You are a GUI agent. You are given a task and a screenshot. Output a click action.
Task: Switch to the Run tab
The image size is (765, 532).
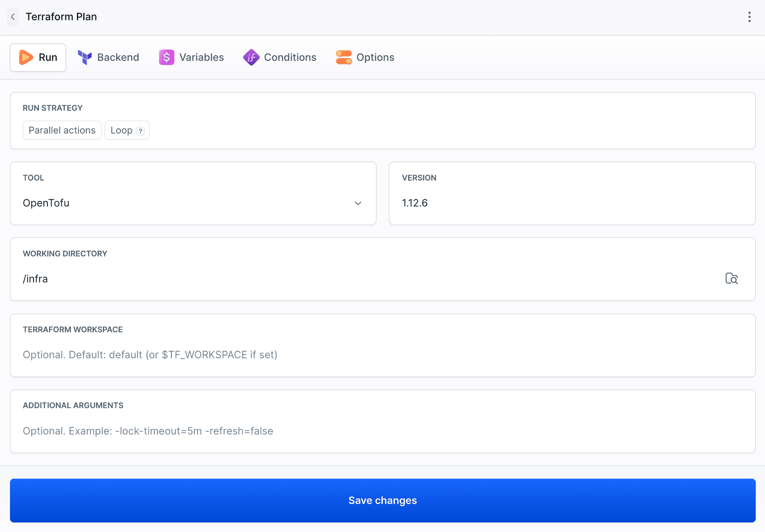38,57
